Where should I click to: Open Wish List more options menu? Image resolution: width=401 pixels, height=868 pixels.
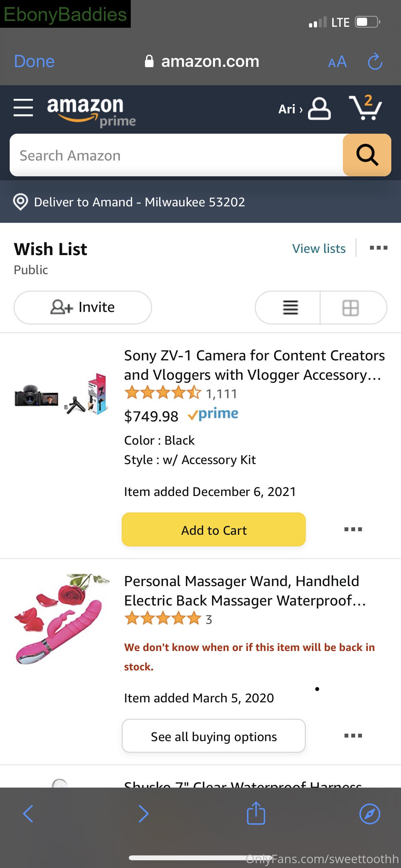click(378, 248)
